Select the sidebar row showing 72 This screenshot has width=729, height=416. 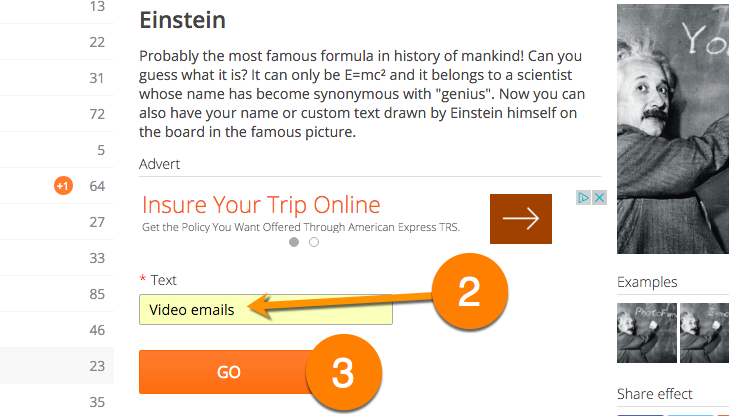(57, 114)
